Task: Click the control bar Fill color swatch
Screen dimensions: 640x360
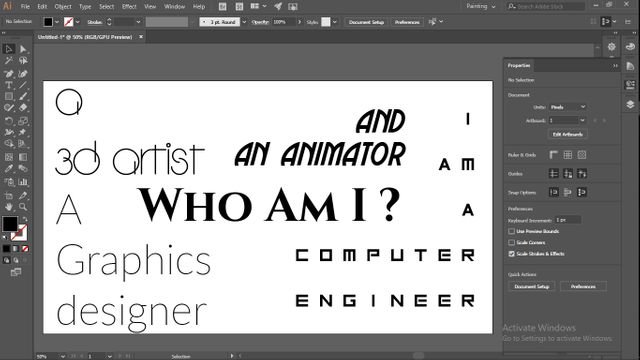Action: pyautogui.click(x=48, y=22)
